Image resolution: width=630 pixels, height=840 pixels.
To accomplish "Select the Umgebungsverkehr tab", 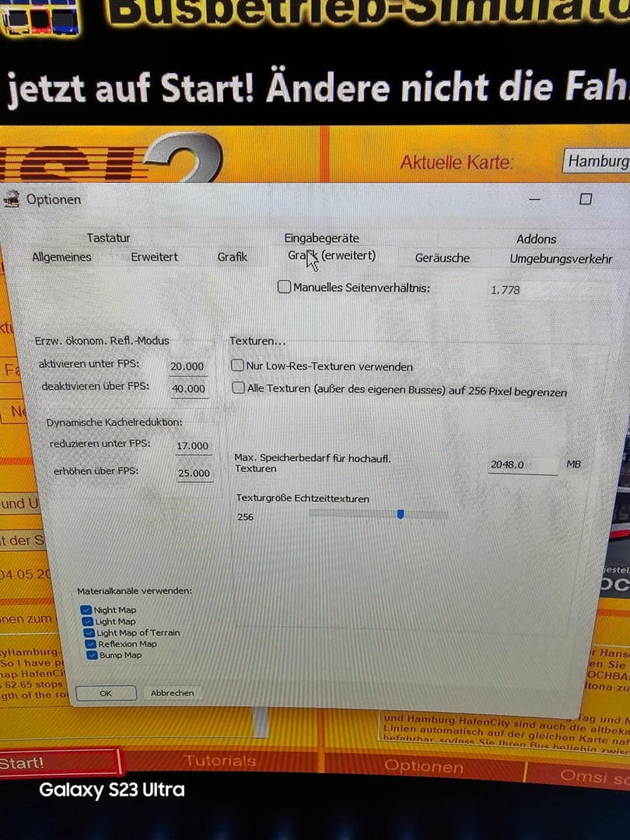I will click(x=561, y=259).
